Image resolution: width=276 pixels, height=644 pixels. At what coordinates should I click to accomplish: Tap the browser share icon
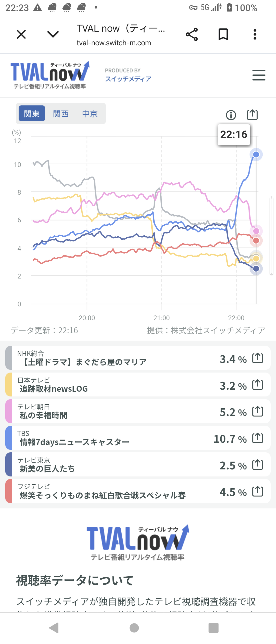pyautogui.click(x=192, y=34)
